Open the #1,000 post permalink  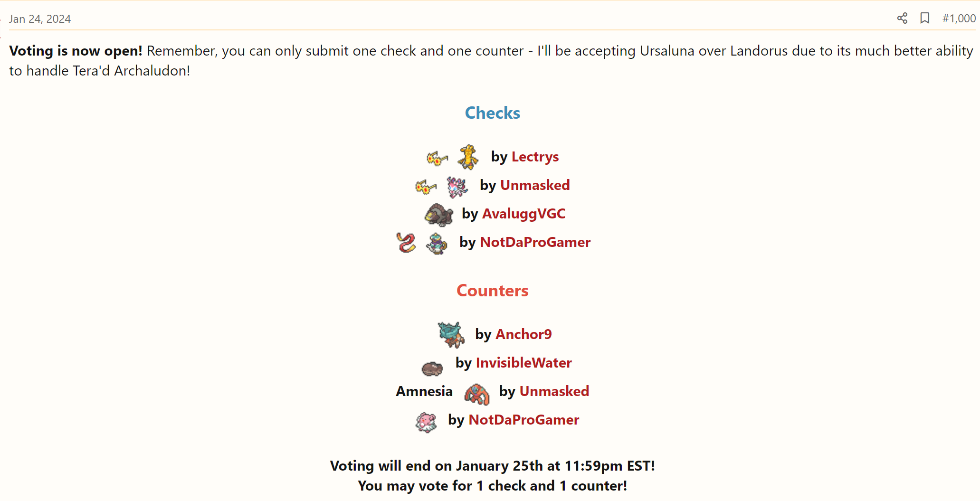point(959,19)
